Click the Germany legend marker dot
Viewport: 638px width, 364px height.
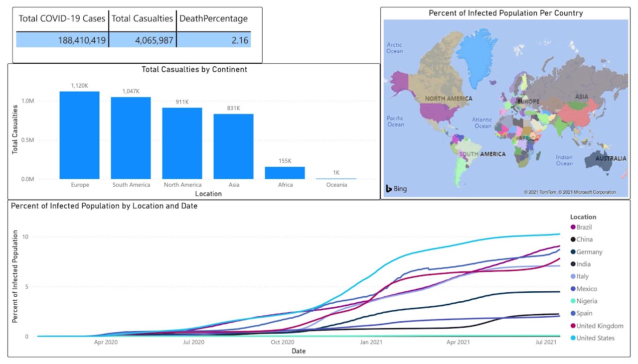573,252
